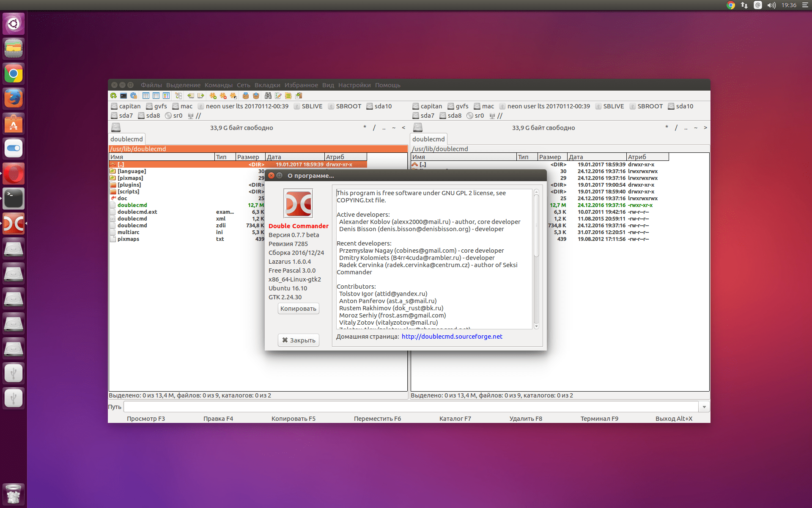Open the Команды menu
The height and width of the screenshot is (508, 812).
(219, 85)
